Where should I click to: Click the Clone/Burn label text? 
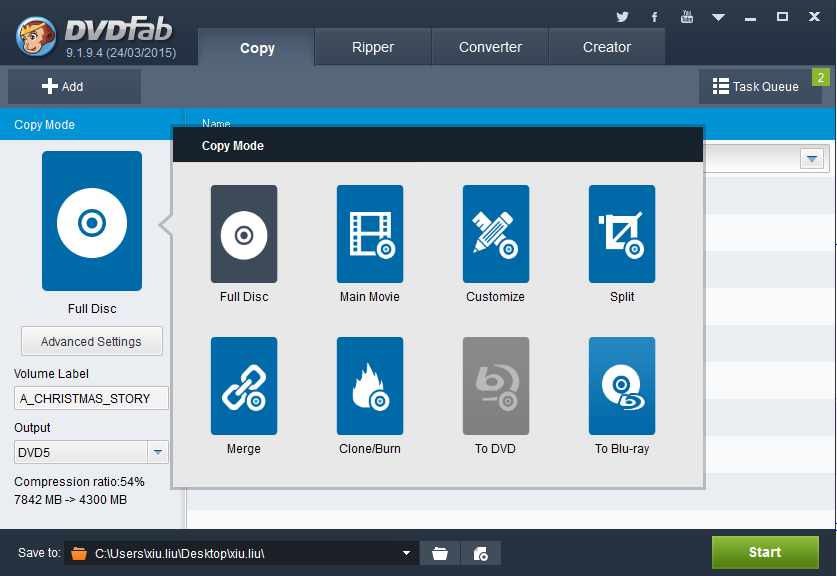coord(370,448)
